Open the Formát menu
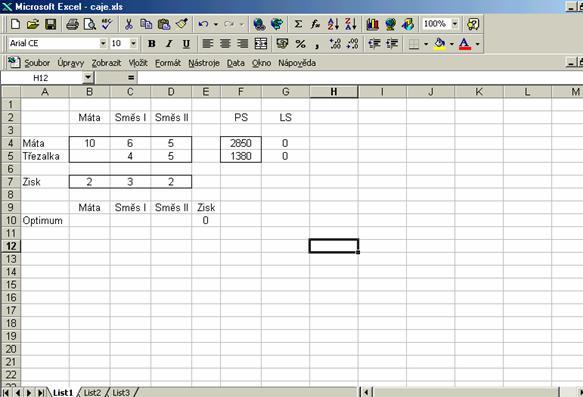583x397 pixels. (168, 63)
